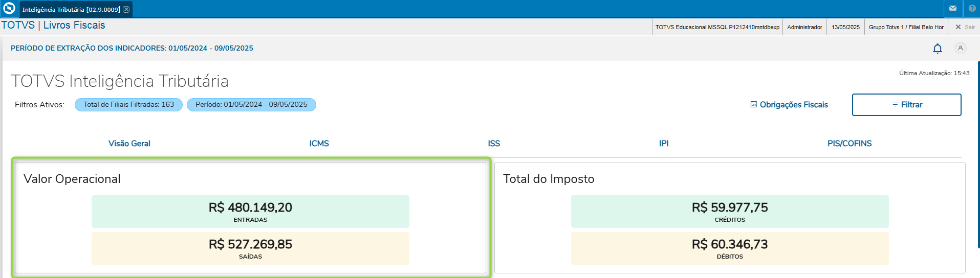980x278 pixels.
Task: Show notifications with the bell icon
Action: click(x=938, y=49)
